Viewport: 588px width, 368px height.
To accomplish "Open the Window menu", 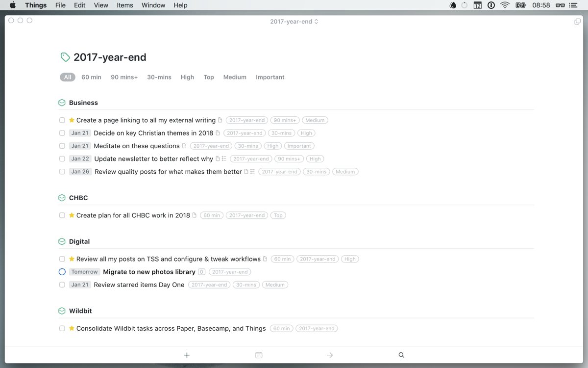I will point(153,5).
